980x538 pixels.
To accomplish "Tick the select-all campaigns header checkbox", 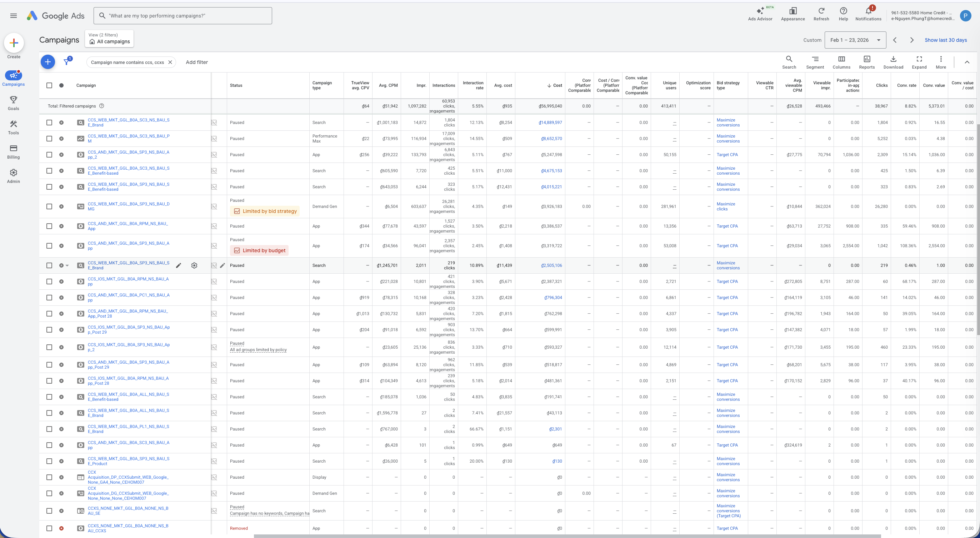I will coord(49,85).
